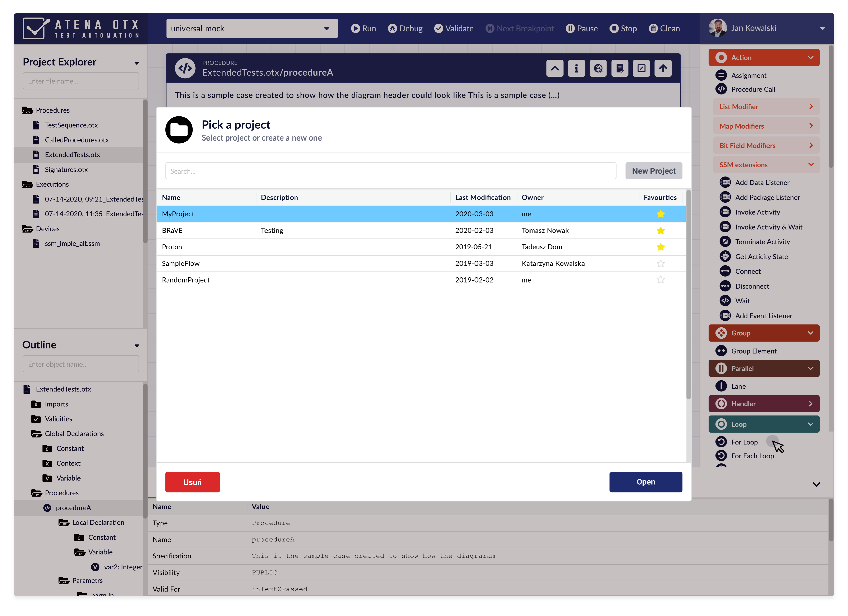Choose Add Package Listener
848x616 pixels.
coord(760,197)
